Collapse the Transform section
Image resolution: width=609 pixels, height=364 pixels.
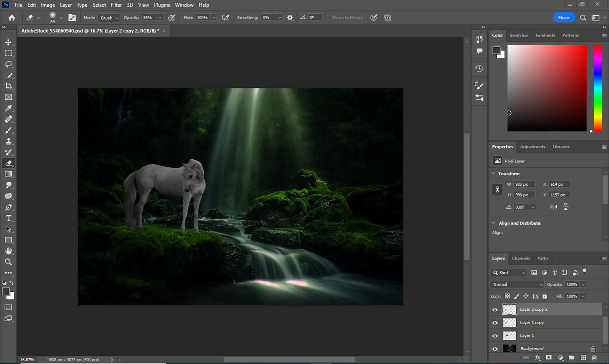493,174
